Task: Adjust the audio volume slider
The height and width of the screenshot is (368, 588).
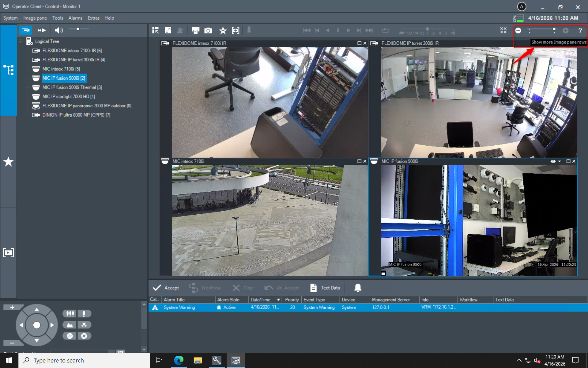Action: [x=78, y=29]
